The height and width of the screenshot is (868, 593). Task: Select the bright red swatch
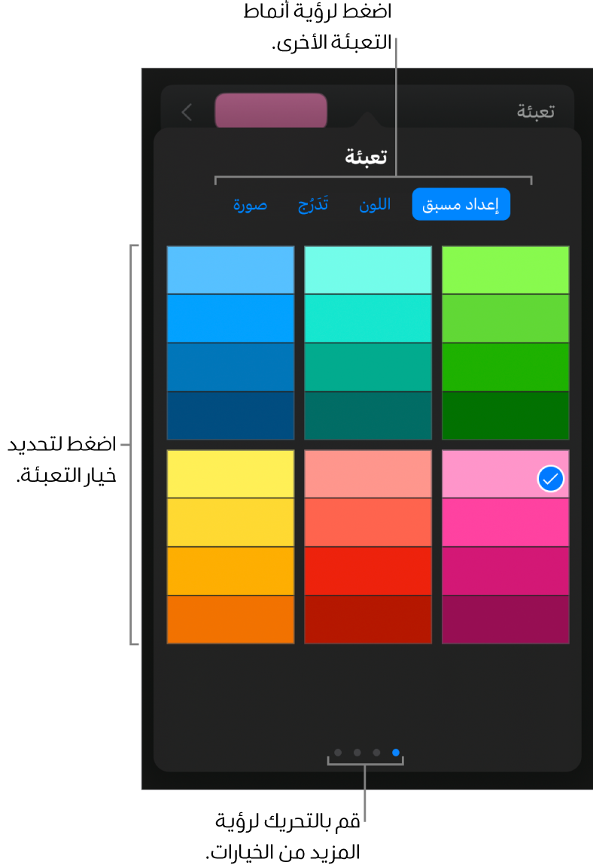pos(368,571)
